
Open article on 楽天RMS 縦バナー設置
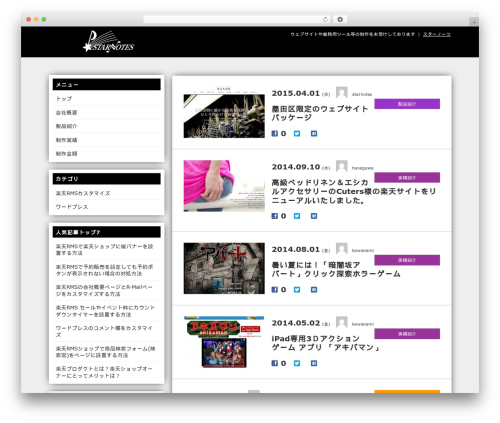coord(104,250)
